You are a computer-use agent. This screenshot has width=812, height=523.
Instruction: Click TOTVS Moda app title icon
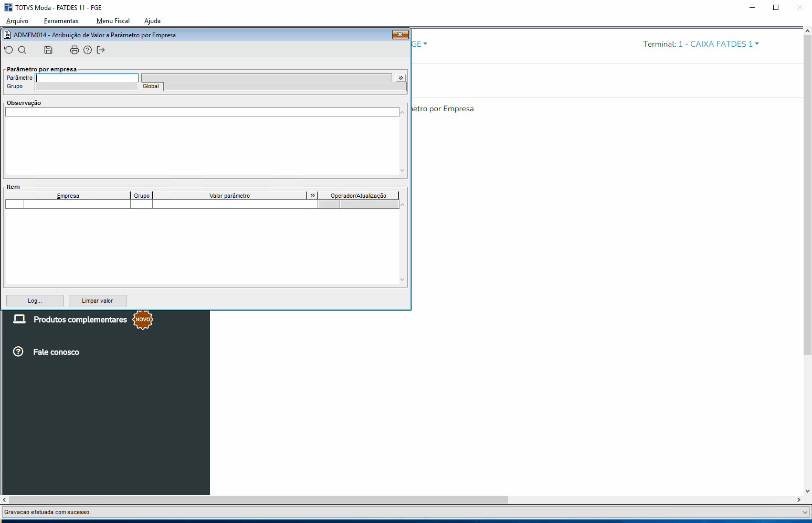[8, 7]
